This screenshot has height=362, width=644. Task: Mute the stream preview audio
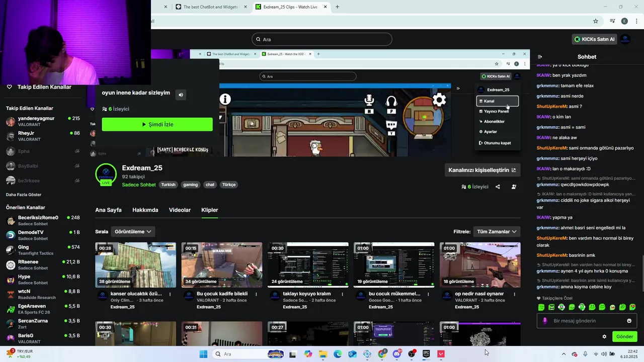click(181, 95)
